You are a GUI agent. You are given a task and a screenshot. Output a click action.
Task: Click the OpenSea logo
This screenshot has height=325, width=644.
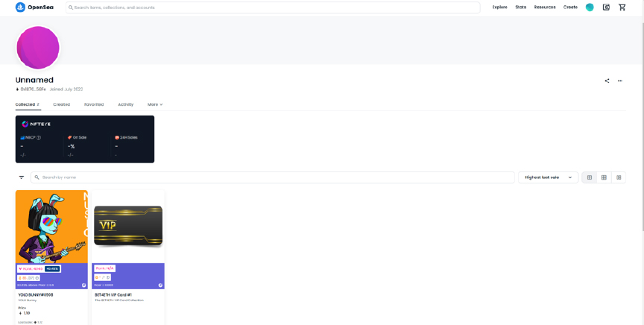point(34,7)
